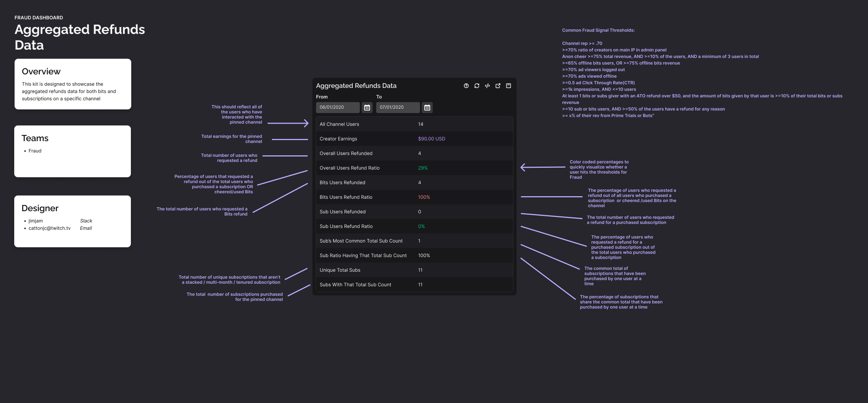This screenshot has width=868, height=403.
Task: Open the help question-mark icon in panel header
Action: (x=466, y=86)
